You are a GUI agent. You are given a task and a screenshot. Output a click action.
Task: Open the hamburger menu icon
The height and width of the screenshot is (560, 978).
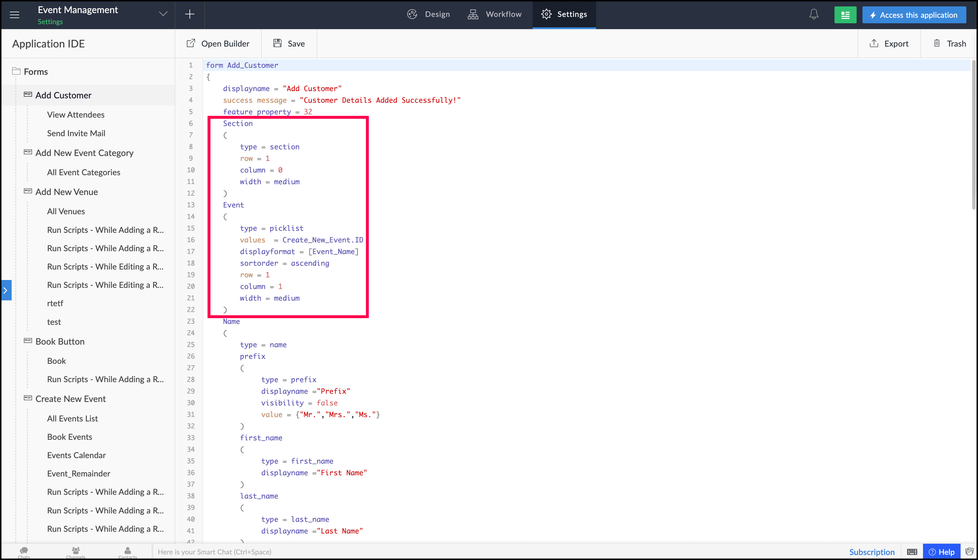pyautogui.click(x=15, y=15)
